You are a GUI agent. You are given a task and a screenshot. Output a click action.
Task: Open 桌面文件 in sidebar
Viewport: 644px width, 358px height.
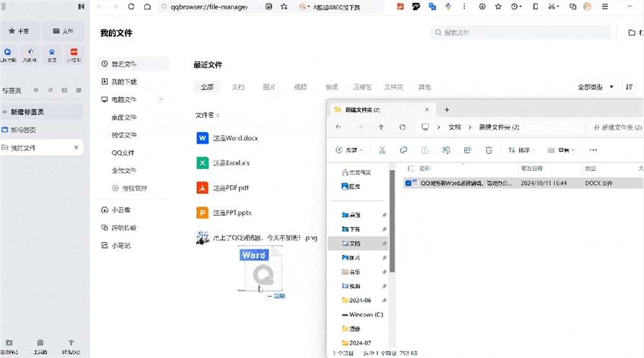click(124, 117)
